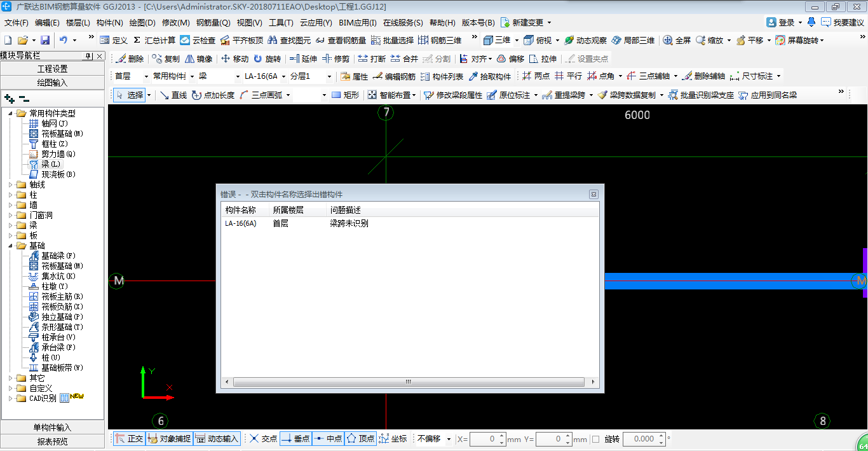Open the 三维 view dropdown arrow
The height and width of the screenshot is (451, 868).
tap(517, 40)
